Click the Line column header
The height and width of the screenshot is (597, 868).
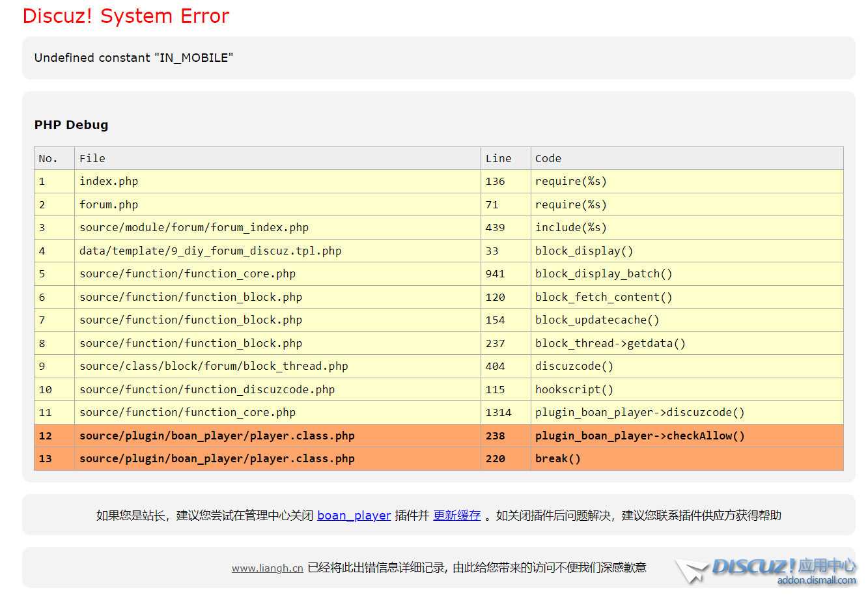pos(498,158)
